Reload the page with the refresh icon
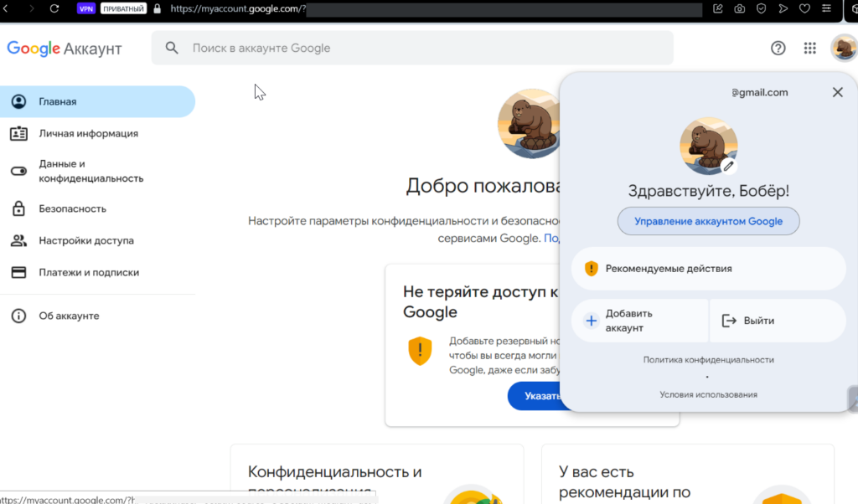 [x=54, y=8]
